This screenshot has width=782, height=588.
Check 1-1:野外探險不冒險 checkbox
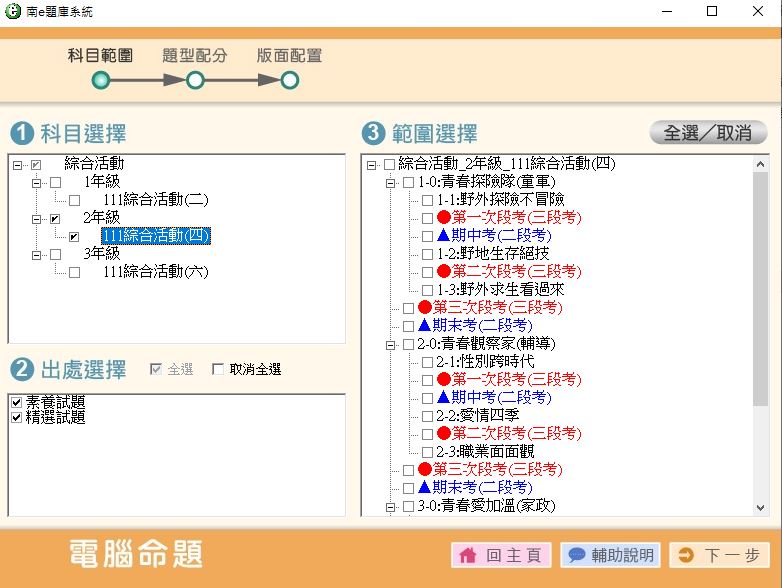(427, 200)
